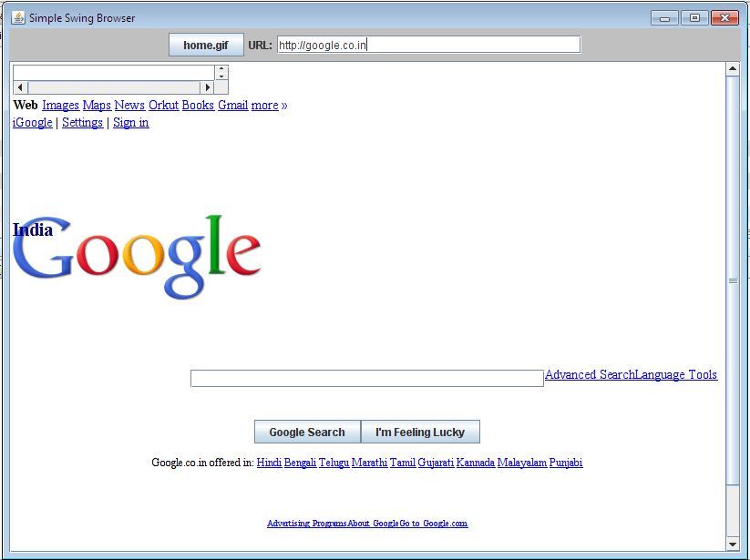Click the Google Search button
750x560 pixels.
pyautogui.click(x=307, y=432)
